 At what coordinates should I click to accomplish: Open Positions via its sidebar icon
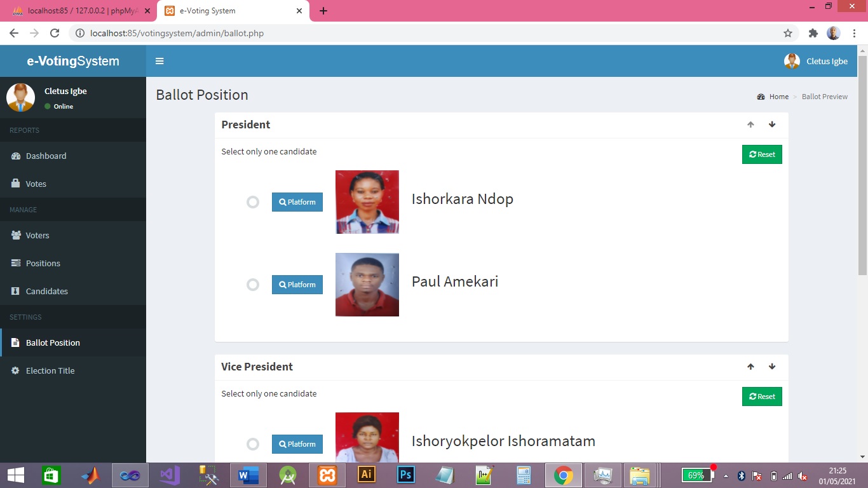coord(16,263)
